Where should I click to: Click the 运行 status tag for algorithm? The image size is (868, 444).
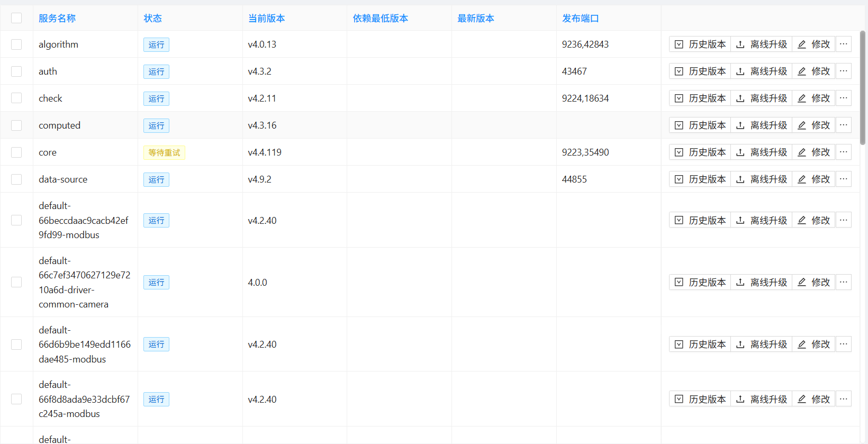point(156,45)
